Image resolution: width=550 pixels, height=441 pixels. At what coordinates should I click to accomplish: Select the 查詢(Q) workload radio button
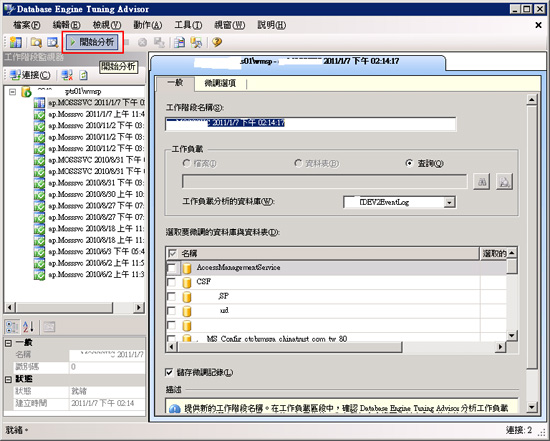[x=409, y=163]
